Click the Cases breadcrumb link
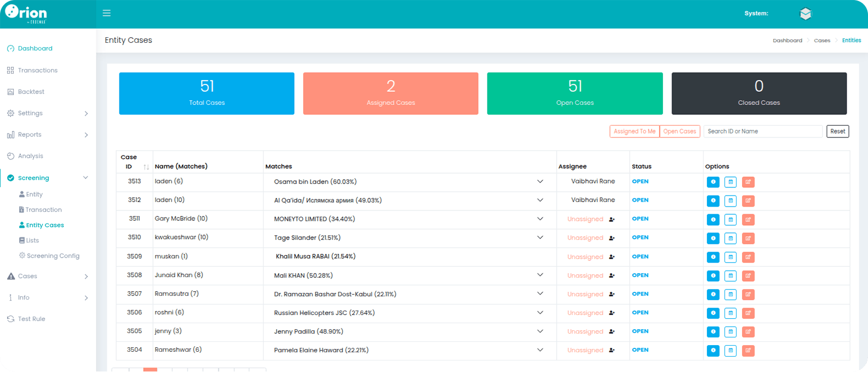 [822, 41]
